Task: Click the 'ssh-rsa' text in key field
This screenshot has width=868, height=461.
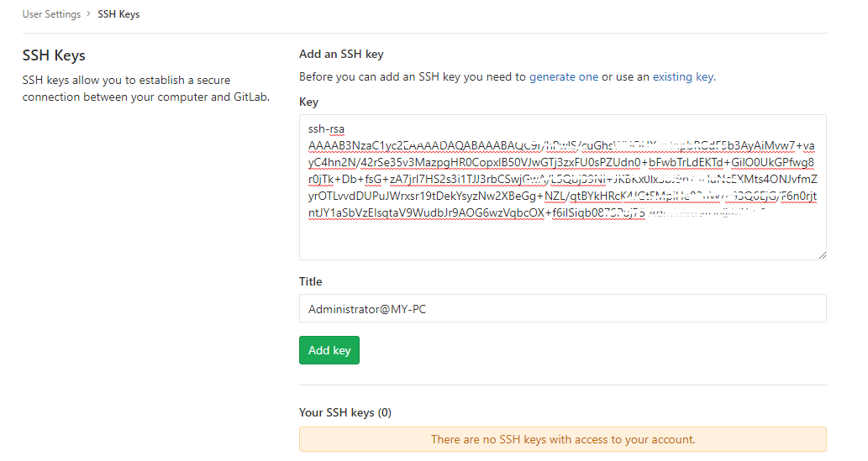Action: (x=326, y=129)
